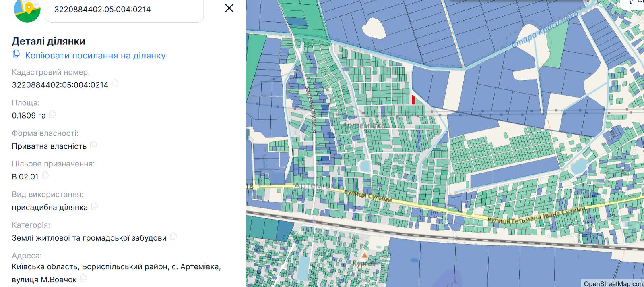Copy the land category text
The height and width of the screenshot is (287, 644).
pos(173,237)
